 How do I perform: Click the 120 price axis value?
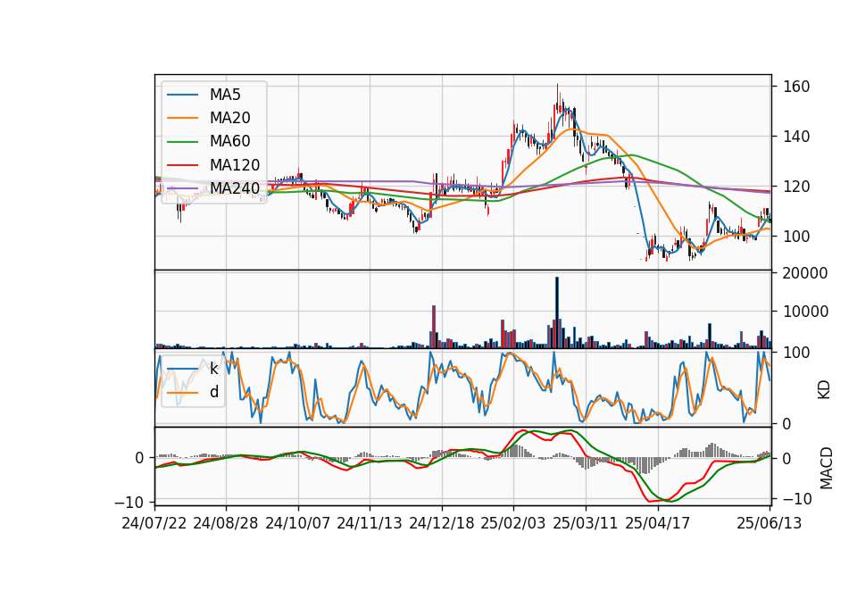[x=796, y=187]
